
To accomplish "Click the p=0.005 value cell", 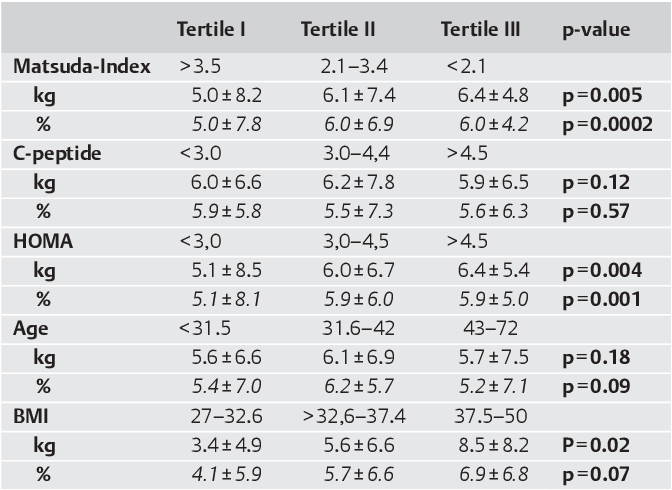I will click(602, 96).
